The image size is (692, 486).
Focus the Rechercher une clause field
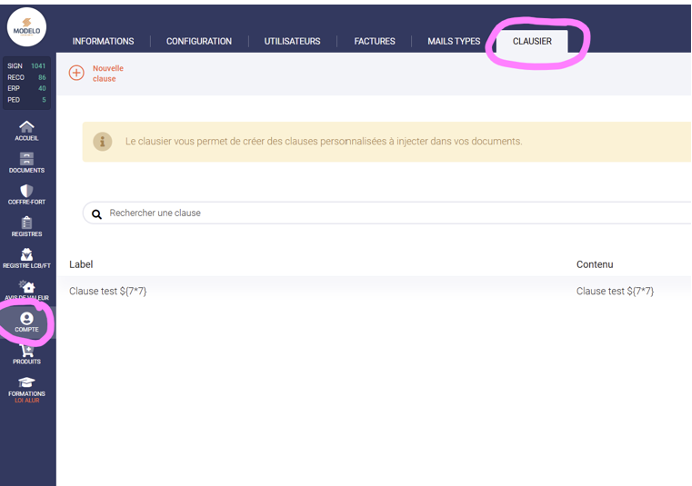click(380, 213)
